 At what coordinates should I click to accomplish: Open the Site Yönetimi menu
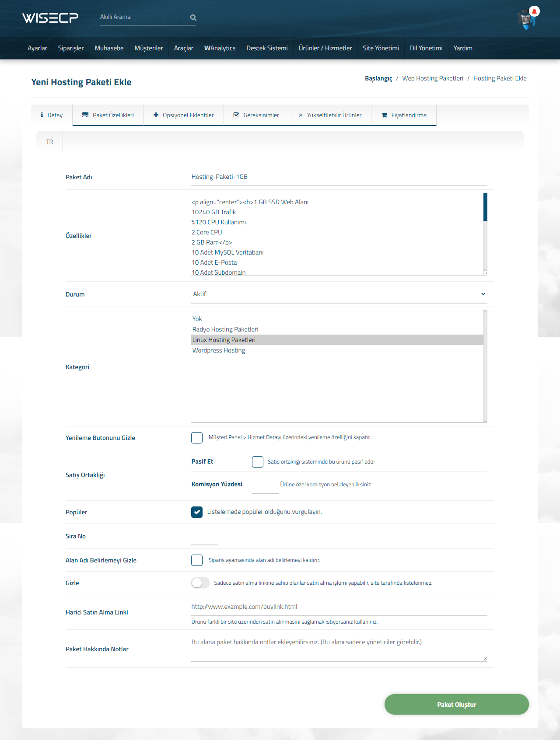[381, 48]
